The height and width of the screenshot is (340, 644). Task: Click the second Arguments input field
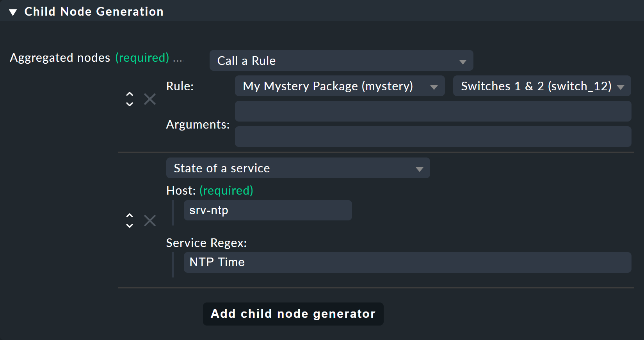point(433,137)
